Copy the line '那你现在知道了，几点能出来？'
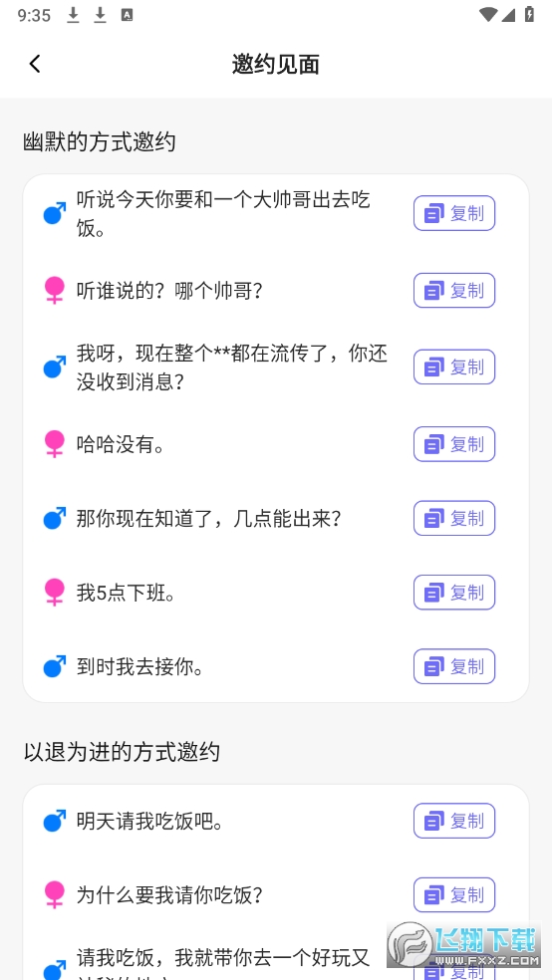The image size is (552, 980). (x=453, y=518)
